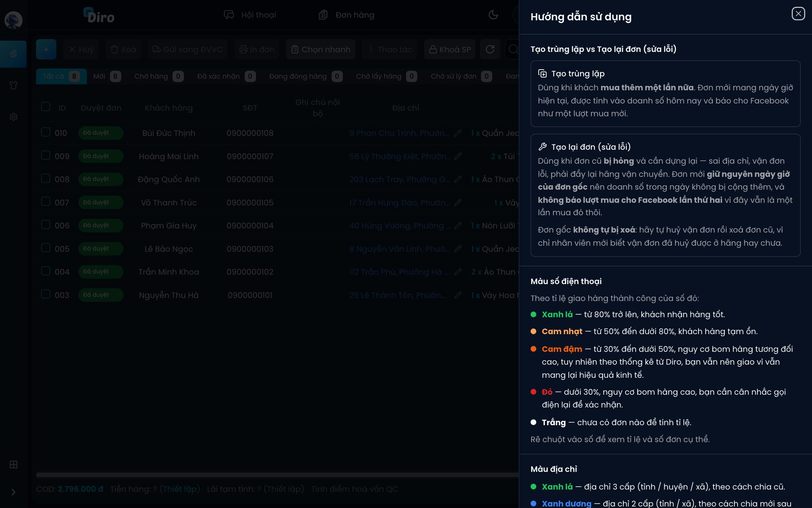Select the Tất cả status tab

coord(61,76)
